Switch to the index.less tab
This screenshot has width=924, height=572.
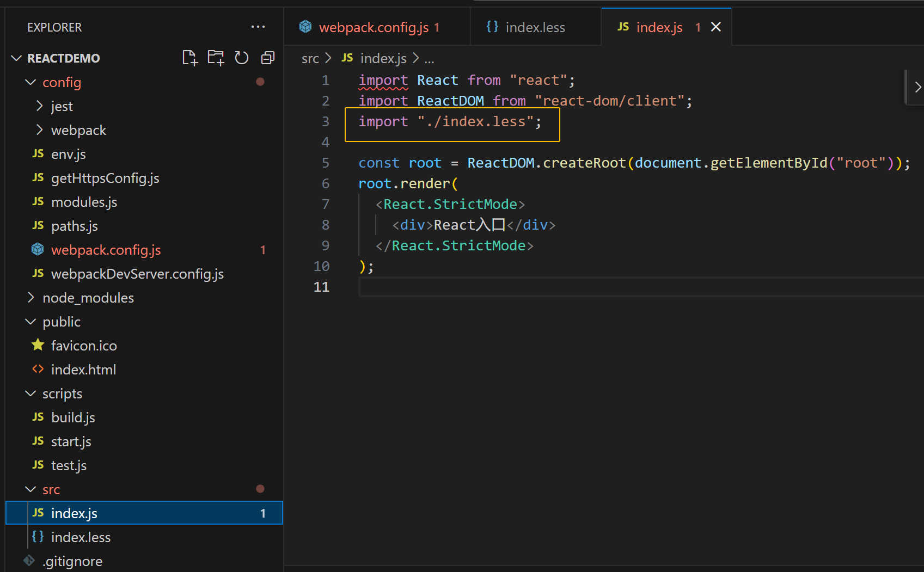(535, 27)
